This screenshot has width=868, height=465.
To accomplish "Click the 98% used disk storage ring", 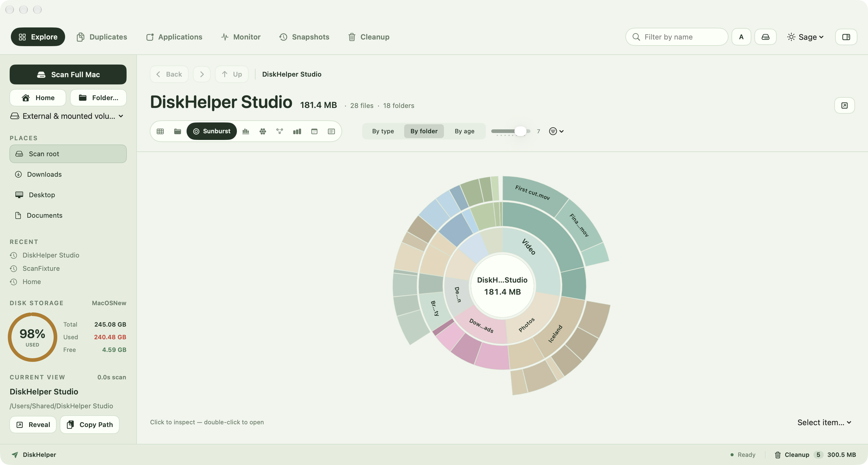I will point(32,337).
